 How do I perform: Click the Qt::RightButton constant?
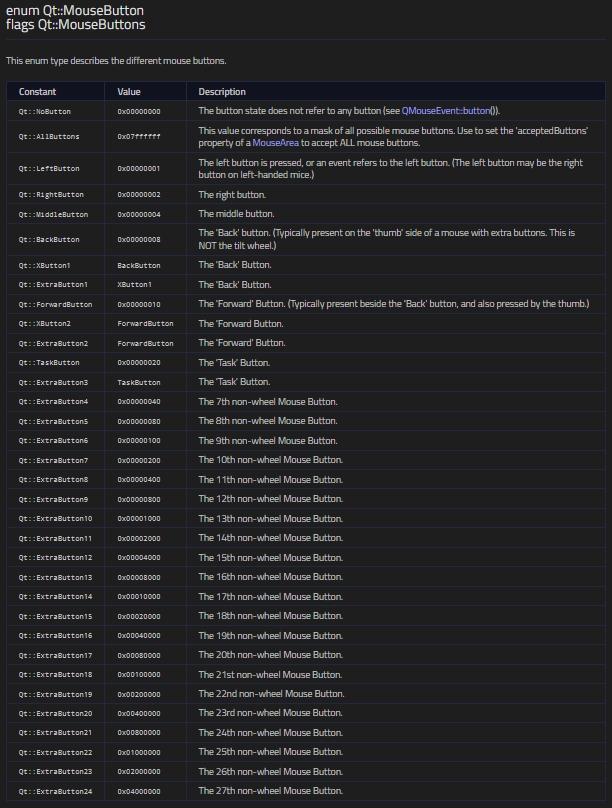[x=50, y=195]
